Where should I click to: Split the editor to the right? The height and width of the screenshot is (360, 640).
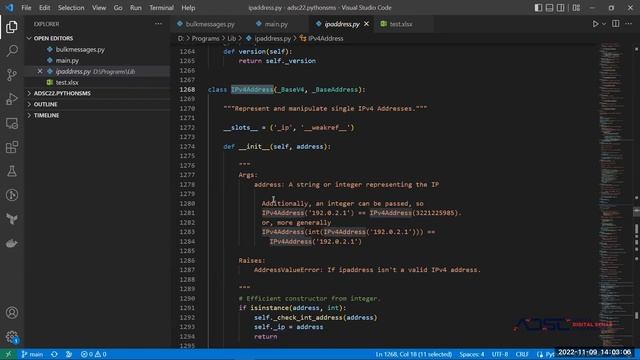pyautogui.click(x=616, y=24)
